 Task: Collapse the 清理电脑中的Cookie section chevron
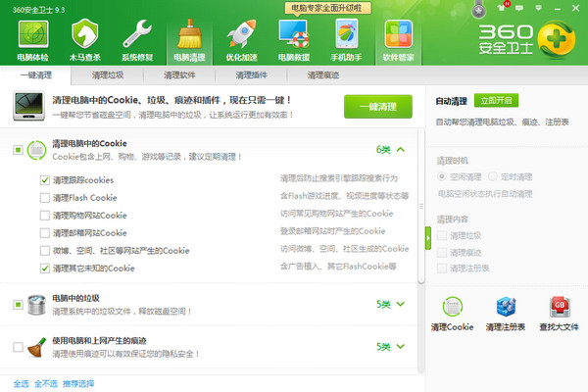400,150
